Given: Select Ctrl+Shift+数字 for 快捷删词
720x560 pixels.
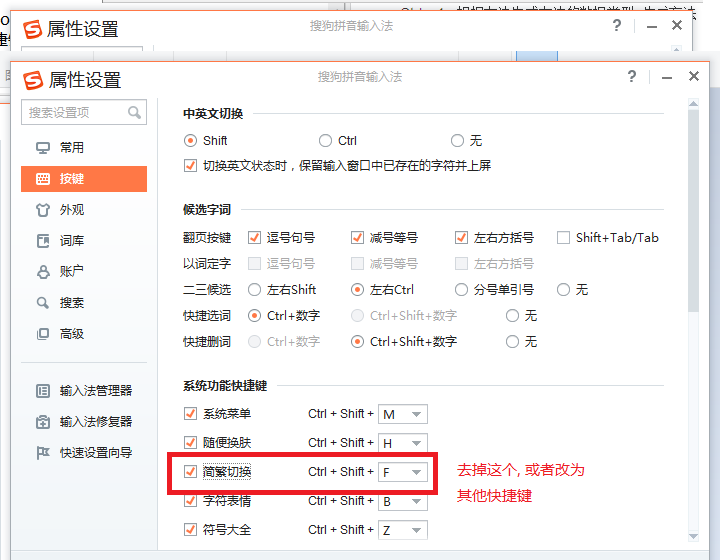Looking at the screenshot, I should [357, 342].
